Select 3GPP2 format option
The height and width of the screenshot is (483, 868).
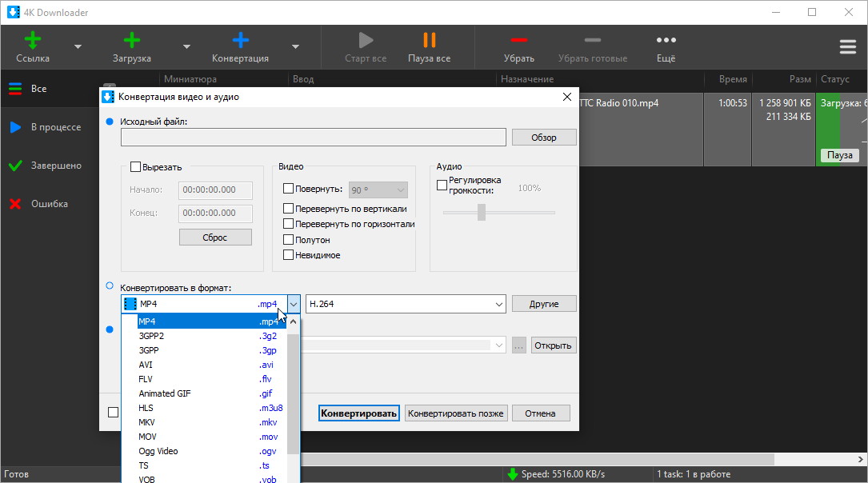click(x=211, y=336)
